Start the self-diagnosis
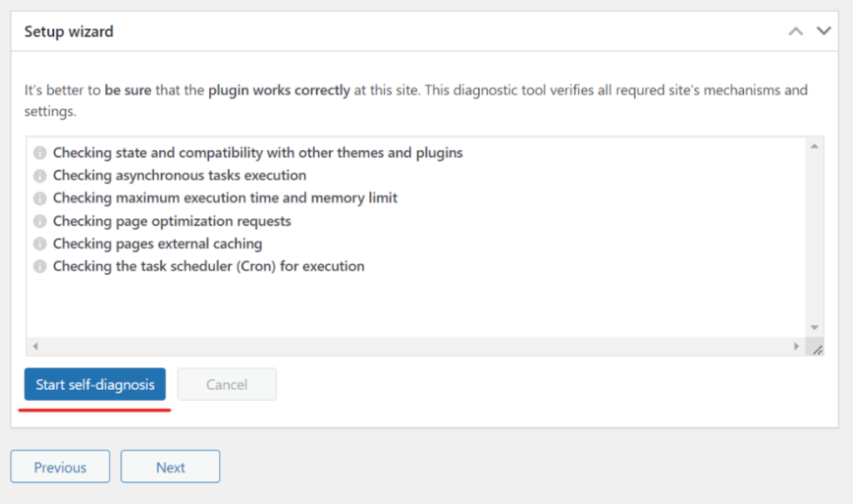 95,384
